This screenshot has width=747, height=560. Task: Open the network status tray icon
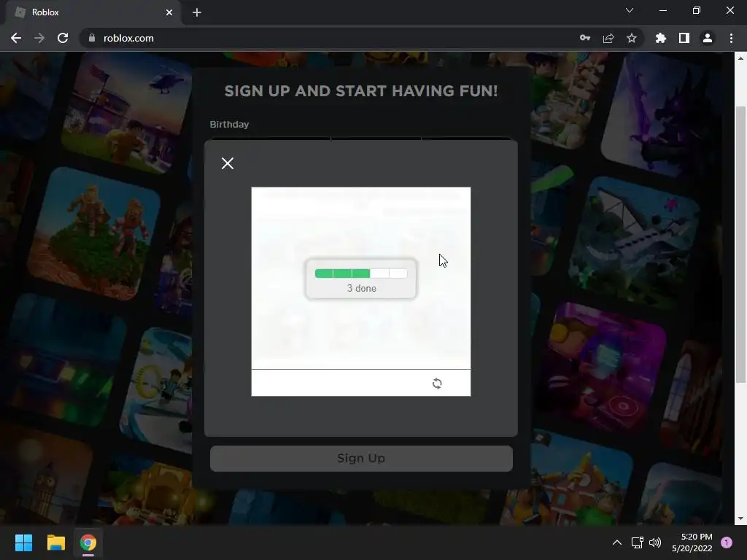637,542
